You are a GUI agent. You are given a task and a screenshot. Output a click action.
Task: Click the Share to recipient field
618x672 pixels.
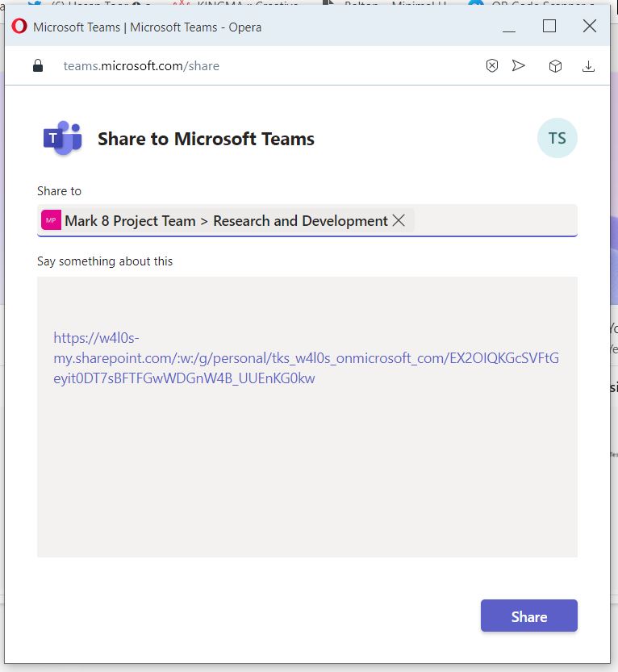(307, 220)
